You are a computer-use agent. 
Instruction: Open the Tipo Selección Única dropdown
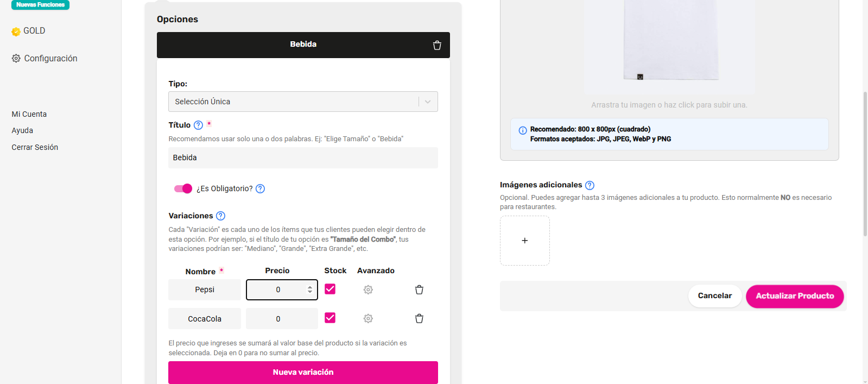point(303,102)
